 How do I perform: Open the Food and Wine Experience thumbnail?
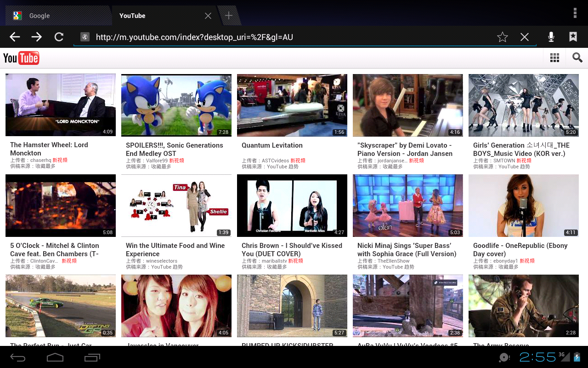point(176,206)
